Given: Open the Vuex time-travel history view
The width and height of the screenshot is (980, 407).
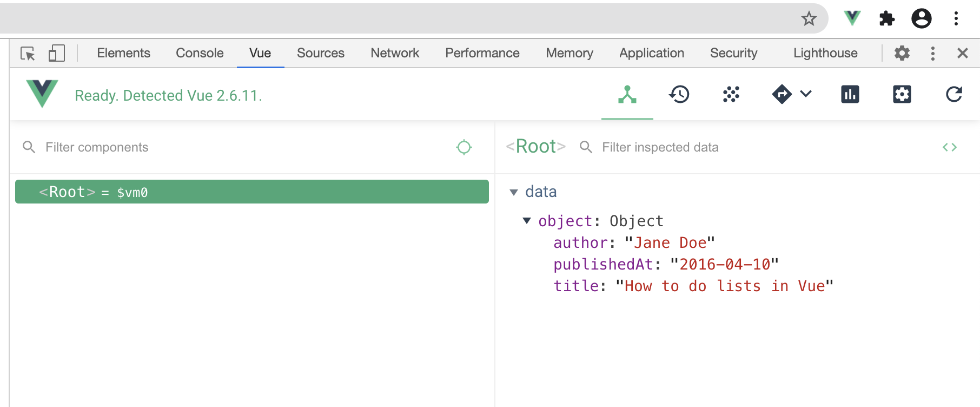Looking at the screenshot, I should (x=679, y=95).
